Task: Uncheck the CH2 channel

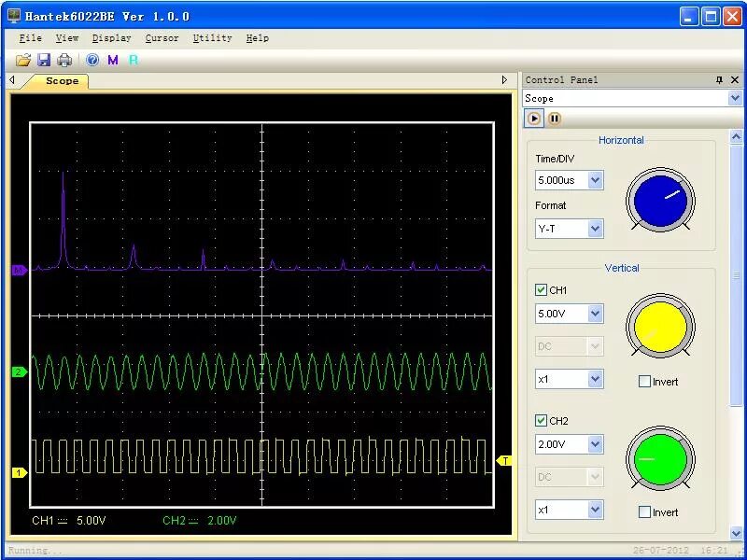Action: [x=540, y=420]
